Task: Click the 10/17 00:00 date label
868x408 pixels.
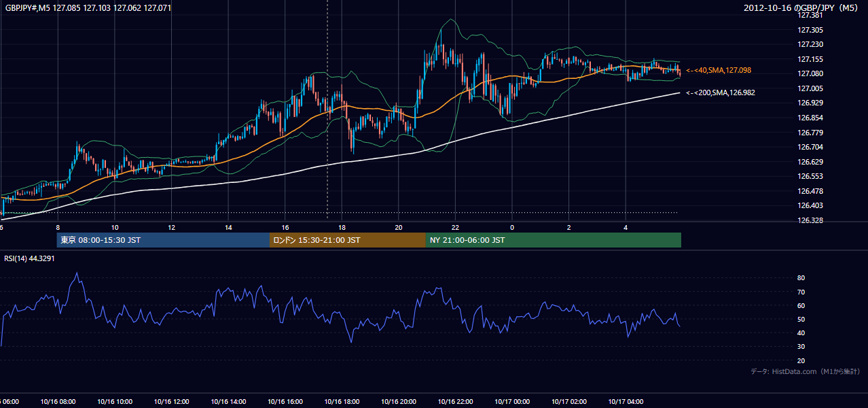Action: click(x=512, y=402)
